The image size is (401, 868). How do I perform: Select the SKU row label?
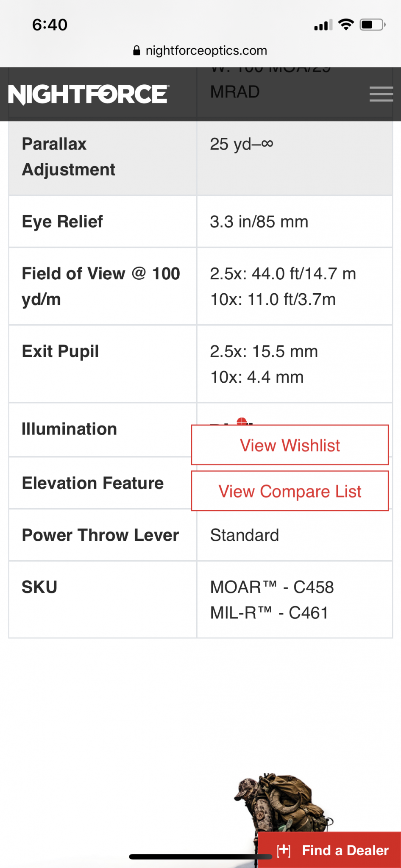tap(39, 587)
